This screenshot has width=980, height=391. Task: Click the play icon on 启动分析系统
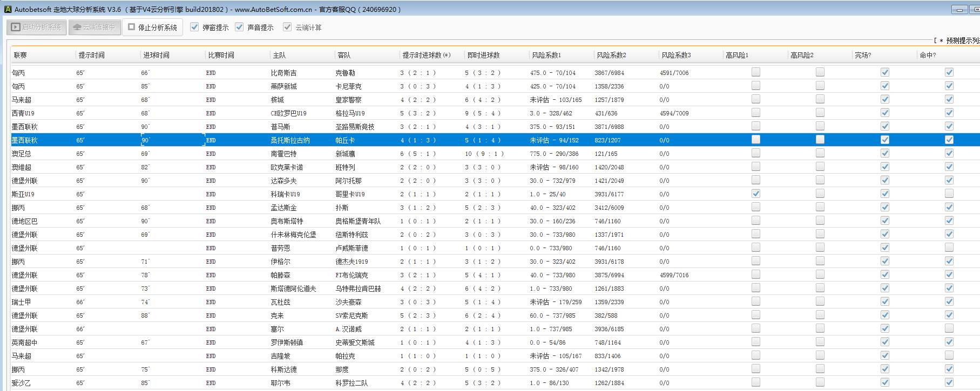pyautogui.click(x=16, y=27)
